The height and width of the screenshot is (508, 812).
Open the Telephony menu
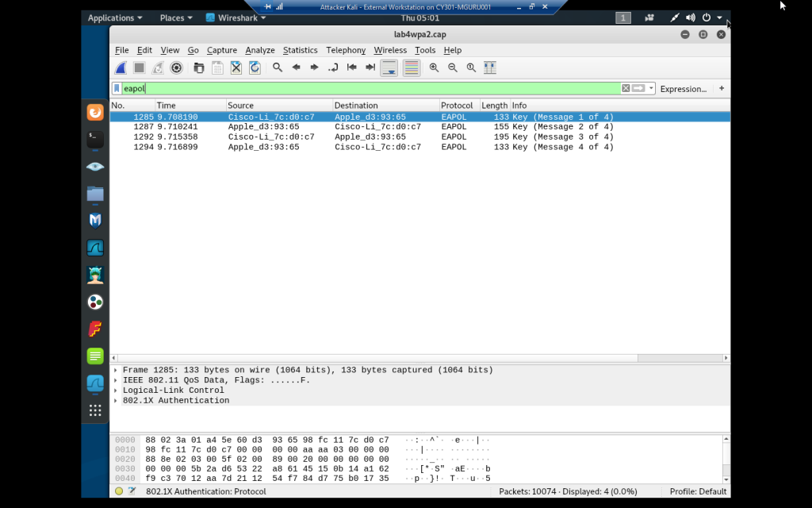(x=346, y=50)
